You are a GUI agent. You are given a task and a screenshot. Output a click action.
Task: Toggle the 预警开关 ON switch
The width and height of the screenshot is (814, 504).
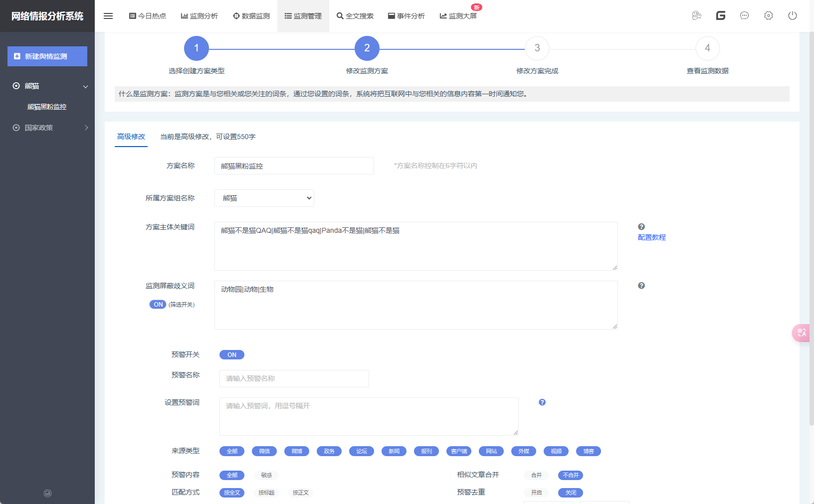tap(232, 355)
